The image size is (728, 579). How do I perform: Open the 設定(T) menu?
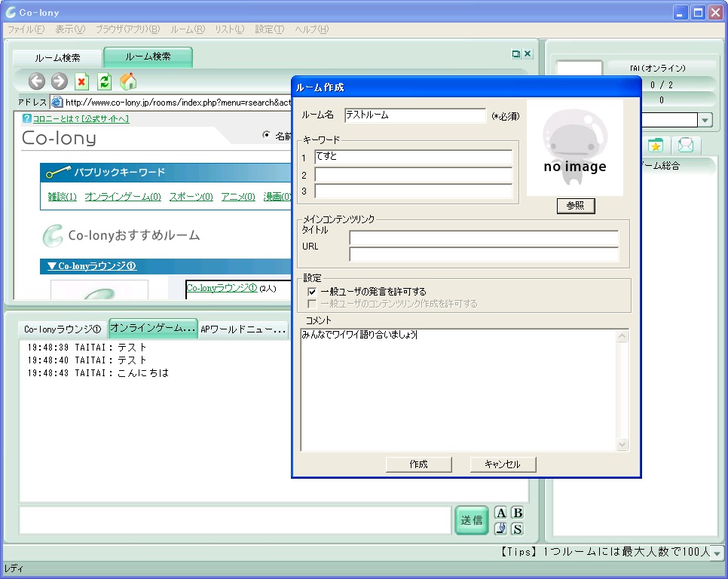point(269,29)
